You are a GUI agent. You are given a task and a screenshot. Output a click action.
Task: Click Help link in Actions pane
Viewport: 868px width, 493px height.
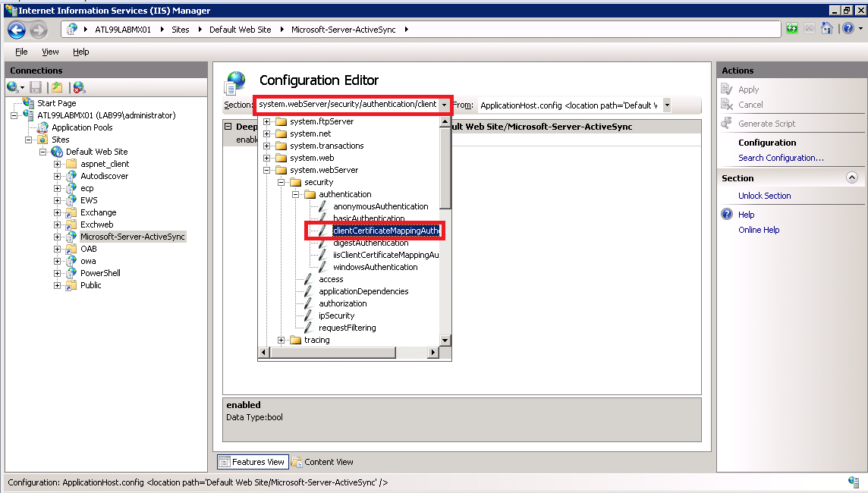(746, 215)
